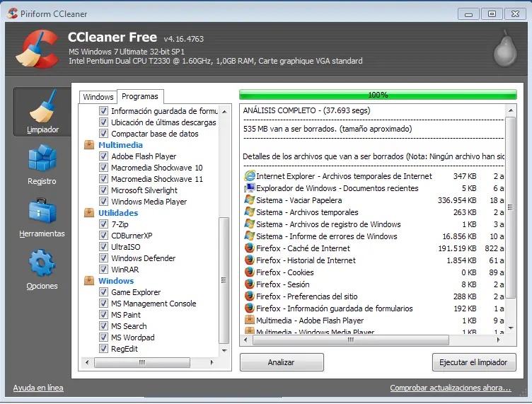Click the Windows category box icon
Screen dimensions: 532x404
point(89,281)
